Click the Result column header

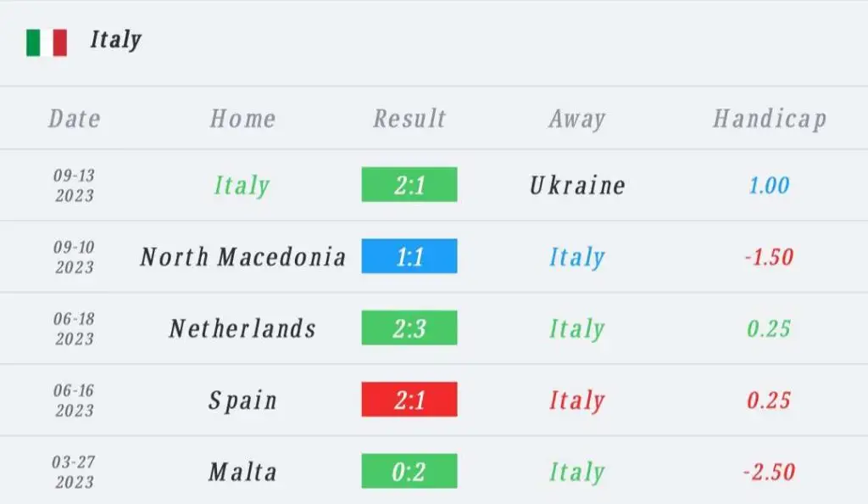(409, 119)
